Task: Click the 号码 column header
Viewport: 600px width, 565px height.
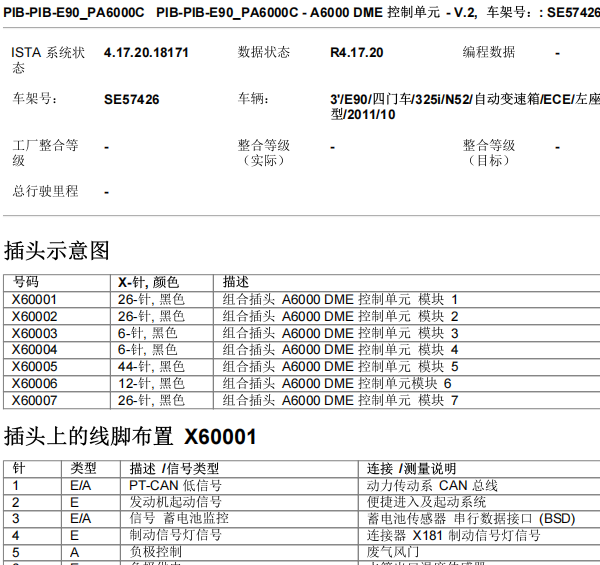Action: [x=25, y=282]
